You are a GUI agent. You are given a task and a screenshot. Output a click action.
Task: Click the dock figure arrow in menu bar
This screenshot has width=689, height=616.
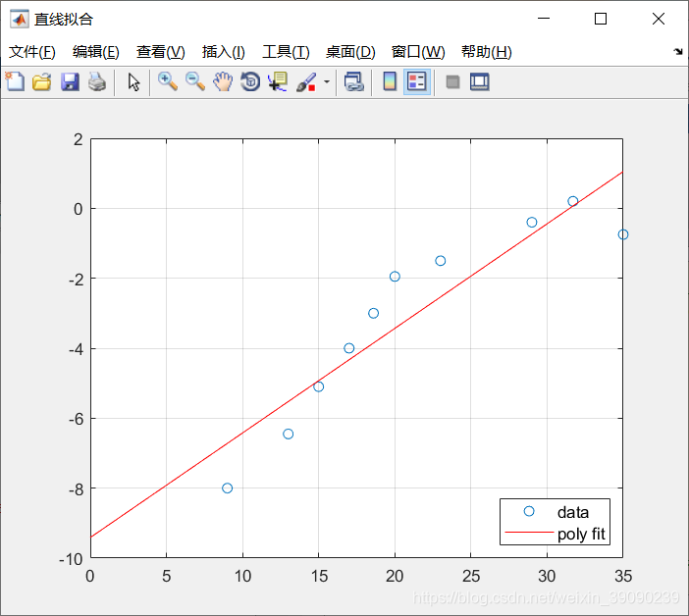click(x=678, y=52)
